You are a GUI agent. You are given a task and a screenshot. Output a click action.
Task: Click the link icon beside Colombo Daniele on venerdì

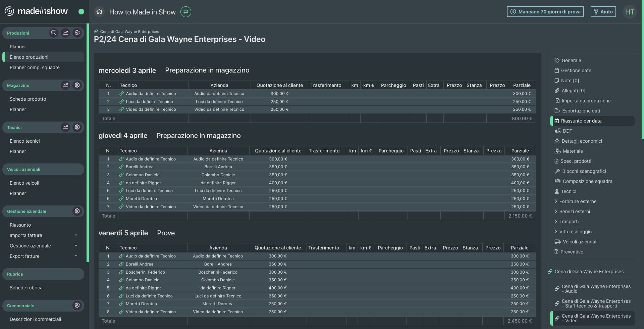pos(121,280)
